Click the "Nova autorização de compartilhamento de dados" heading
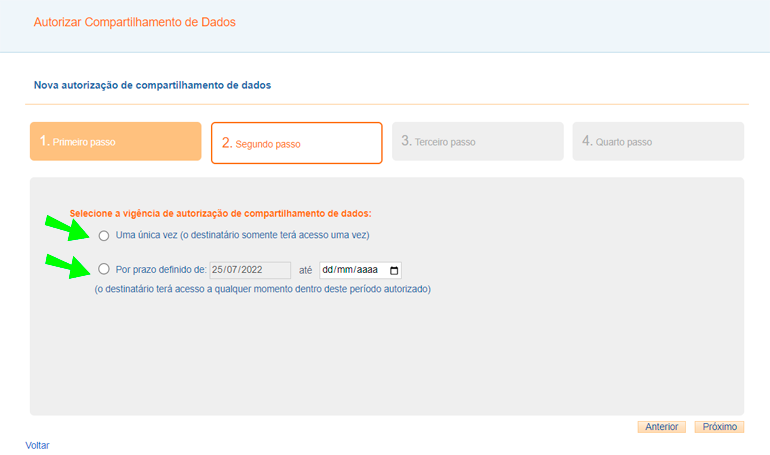Viewport: 770px width, 455px height. (152, 86)
